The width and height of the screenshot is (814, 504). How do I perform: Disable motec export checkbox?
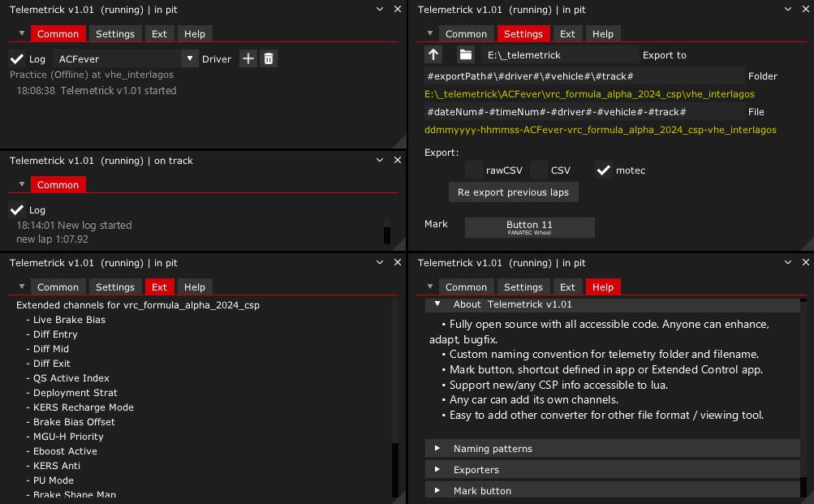[x=603, y=170]
